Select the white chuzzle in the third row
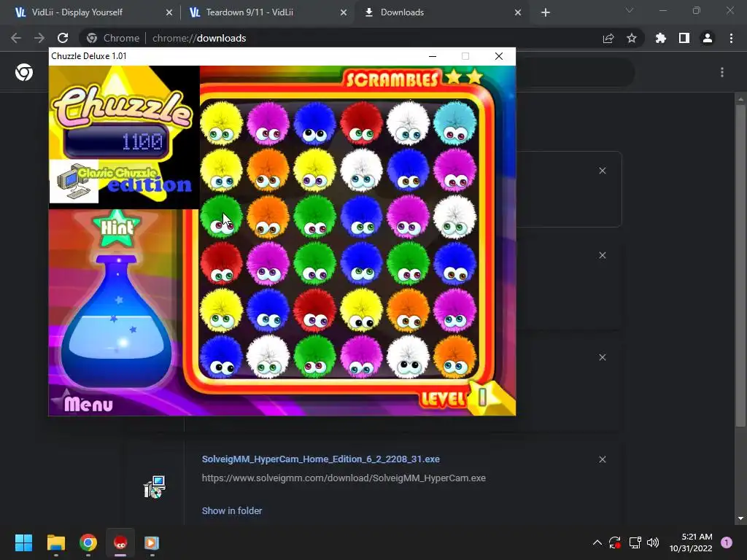The height and width of the screenshot is (560, 747). (454, 217)
